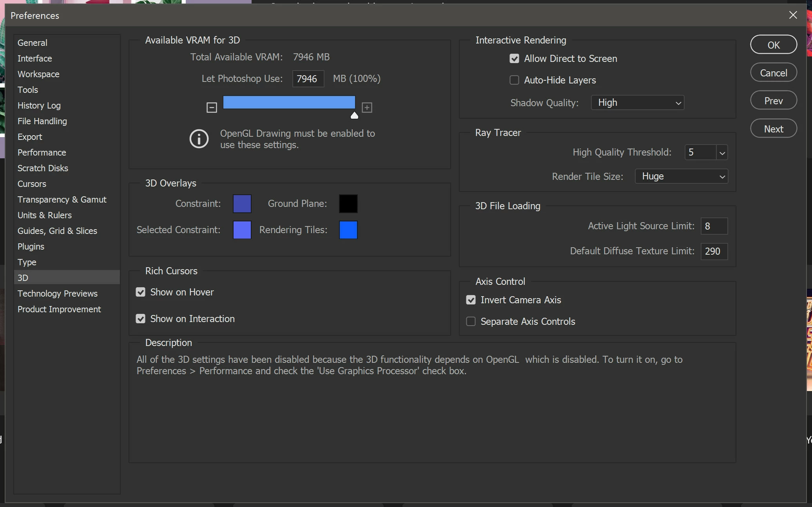Toggle Invert Camera Axis checkbox

click(x=471, y=300)
